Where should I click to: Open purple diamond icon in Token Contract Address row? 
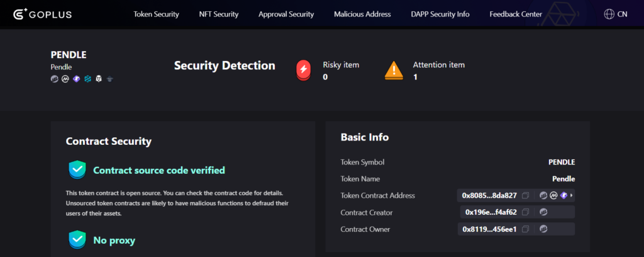coord(563,196)
